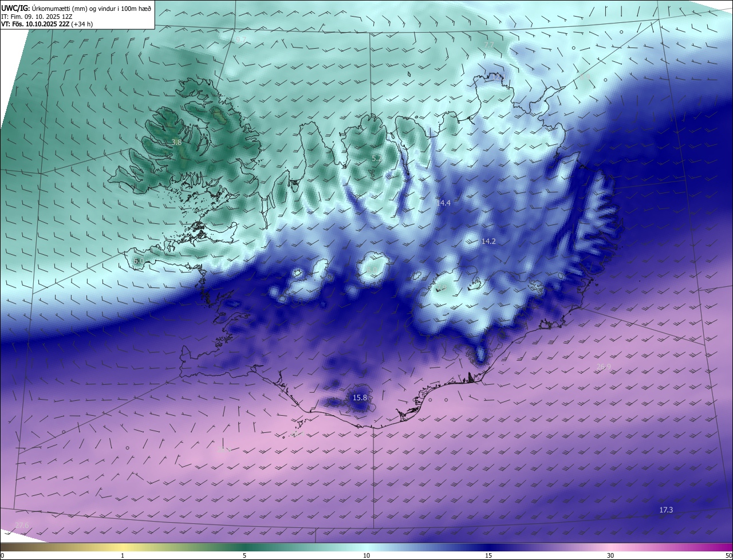Click the 14.4 value label

click(x=443, y=203)
